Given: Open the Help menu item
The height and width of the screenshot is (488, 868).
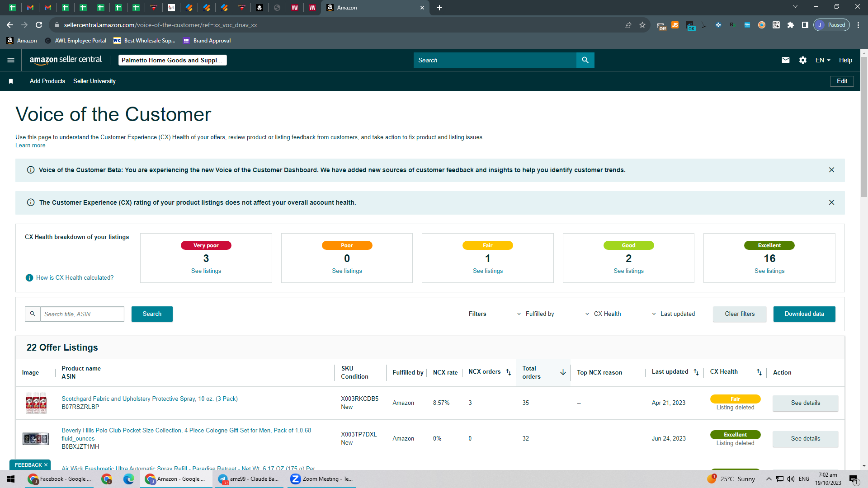Looking at the screenshot, I should coord(845,60).
